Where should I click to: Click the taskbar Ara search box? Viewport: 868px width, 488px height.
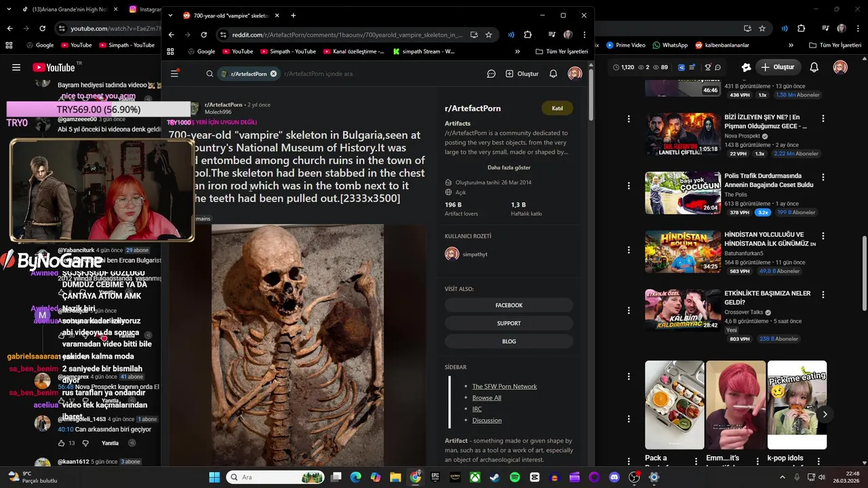(275, 477)
